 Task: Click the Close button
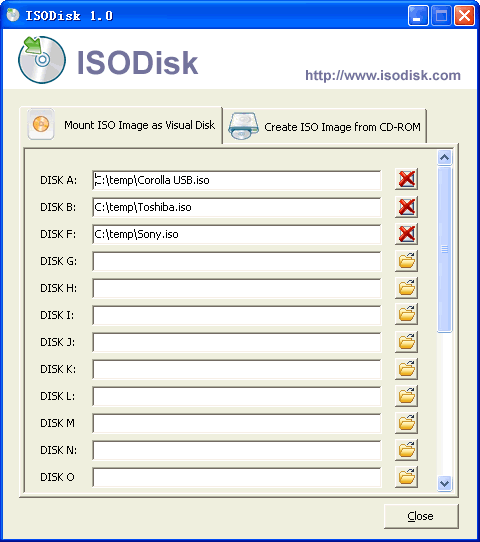click(421, 516)
